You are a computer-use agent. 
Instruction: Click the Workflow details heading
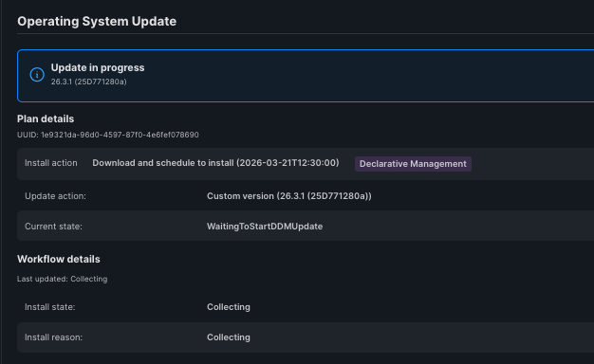click(x=59, y=259)
